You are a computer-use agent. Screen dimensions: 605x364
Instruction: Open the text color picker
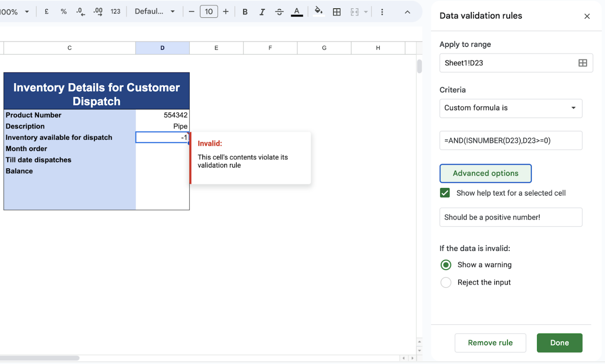coord(297,12)
